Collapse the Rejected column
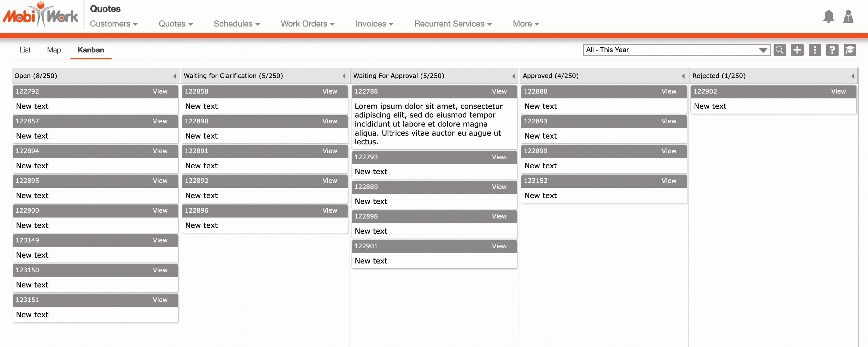 pos(852,76)
